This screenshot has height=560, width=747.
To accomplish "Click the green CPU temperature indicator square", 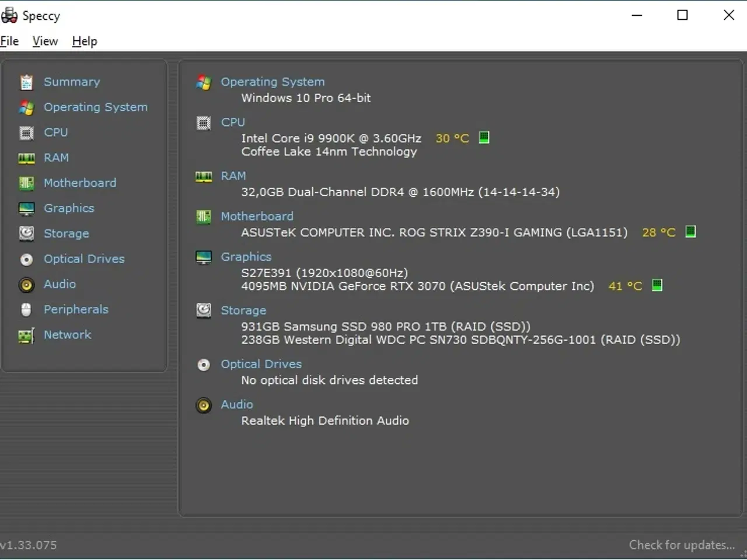I will pos(484,138).
